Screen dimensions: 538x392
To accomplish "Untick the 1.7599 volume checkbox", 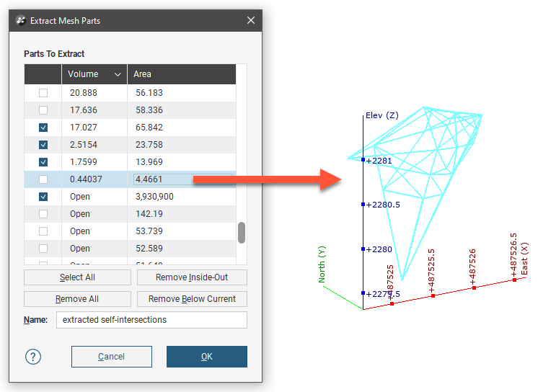I will click(43, 162).
